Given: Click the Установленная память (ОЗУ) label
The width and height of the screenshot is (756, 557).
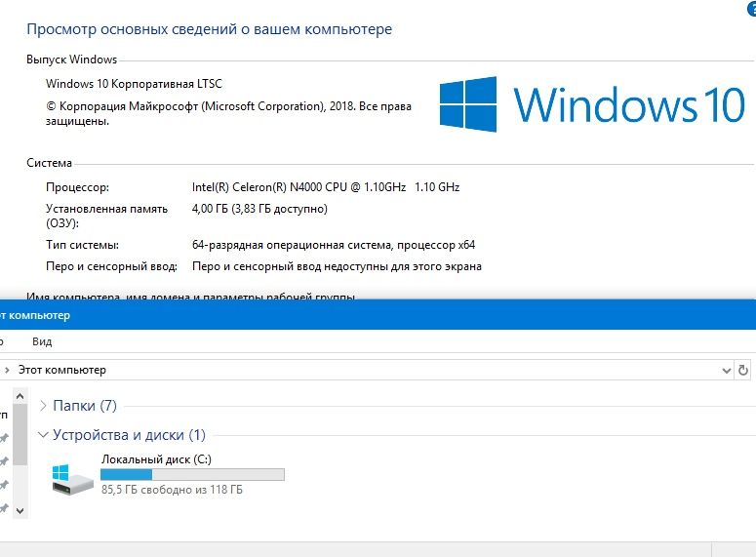Looking at the screenshot, I should point(106,216).
